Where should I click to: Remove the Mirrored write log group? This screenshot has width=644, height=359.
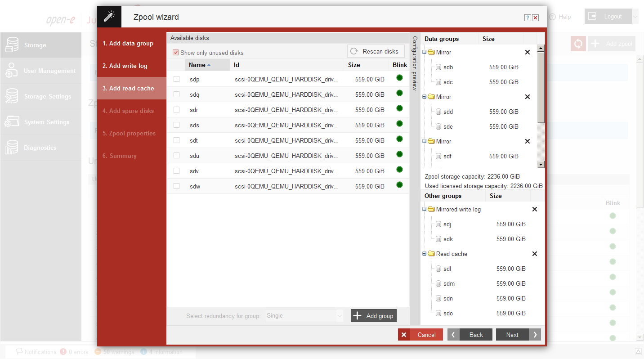click(535, 209)
